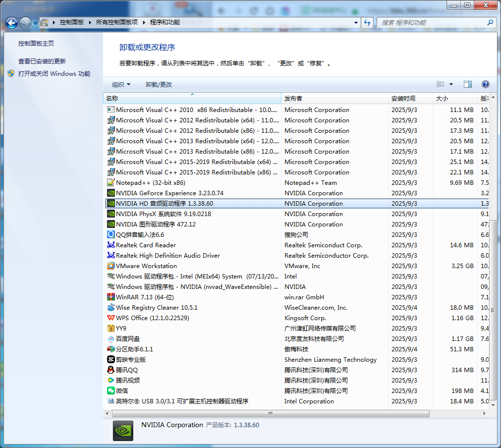Click the 腾讯QQ penguin icon
The width and height of the screenshot is (501, 448).
point(111,370)
